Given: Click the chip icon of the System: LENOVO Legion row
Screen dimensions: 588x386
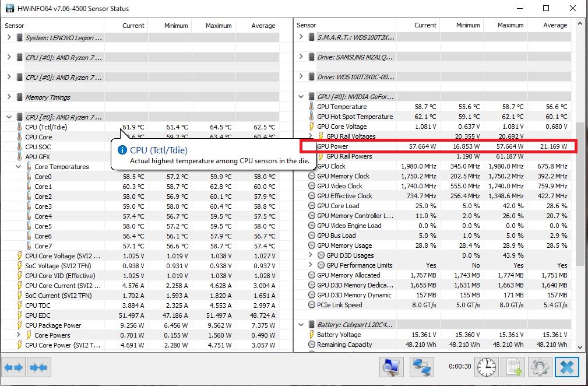Looking at the screenshot, I should (x=19, y=37).
